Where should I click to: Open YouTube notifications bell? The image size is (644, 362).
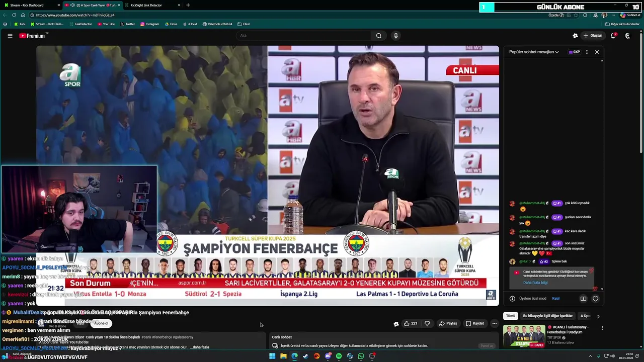pyautogui.click(x=613, y=36)
